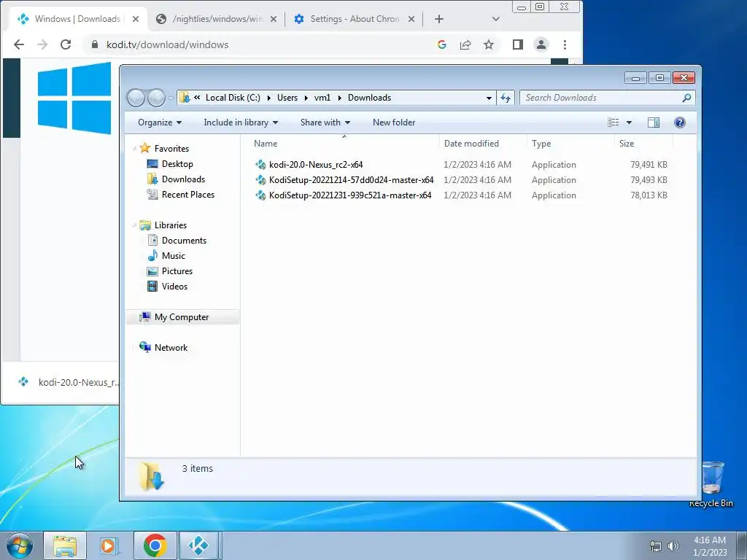Click vm1 in the address breadcrumb
The image size is (747, 560).
[322, 98]
